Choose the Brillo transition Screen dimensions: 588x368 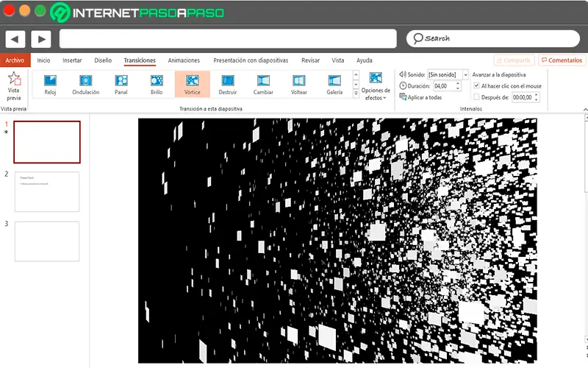click(157, 85)
